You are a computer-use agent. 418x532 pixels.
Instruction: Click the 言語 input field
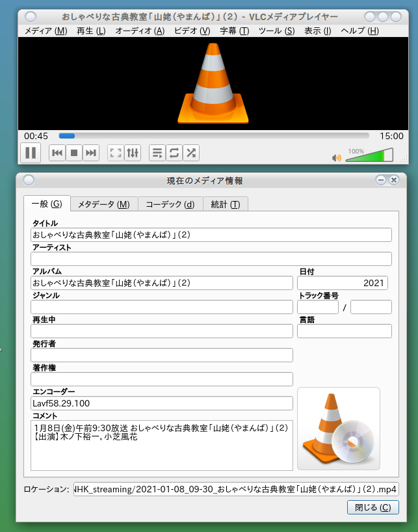click(345, 331)
